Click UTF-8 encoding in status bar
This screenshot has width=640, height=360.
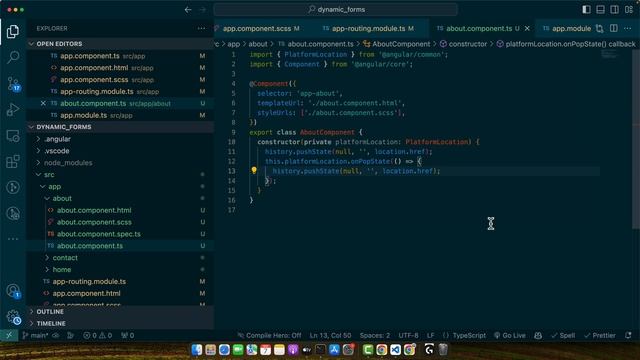[408, 336]
